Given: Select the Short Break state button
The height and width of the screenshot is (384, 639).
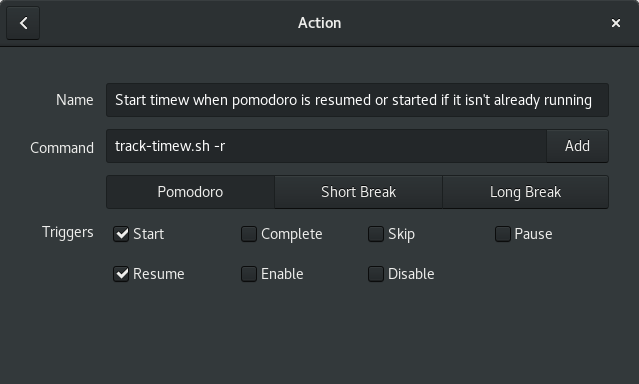Looking at the screenshot, I should click(x=359, y=192).
